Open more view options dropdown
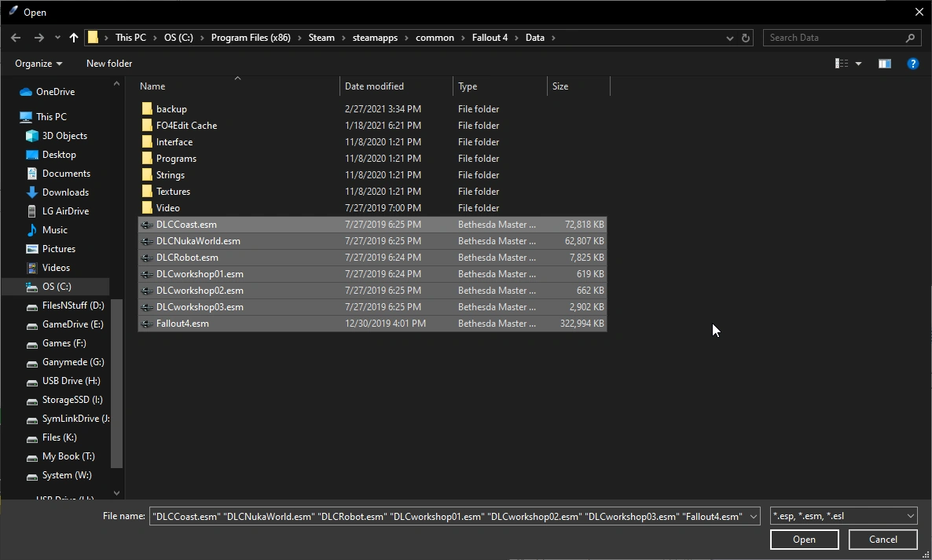 [x=858, y=64]
